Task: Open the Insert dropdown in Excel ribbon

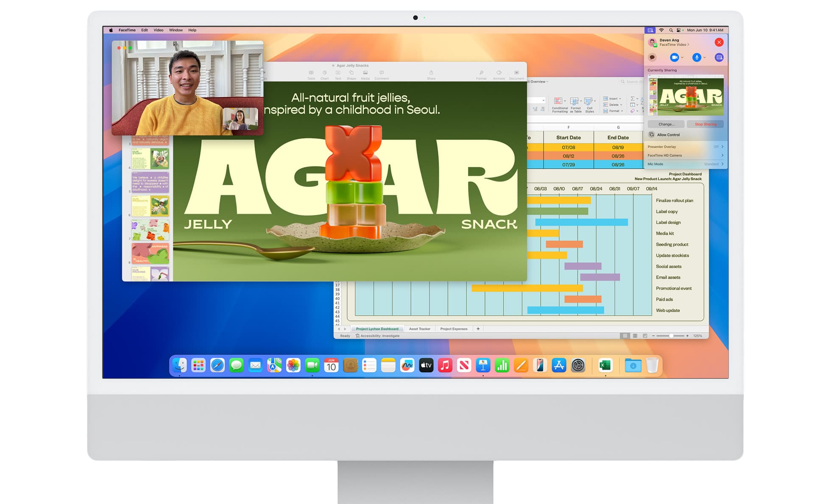Action: (x=612, y=98)
